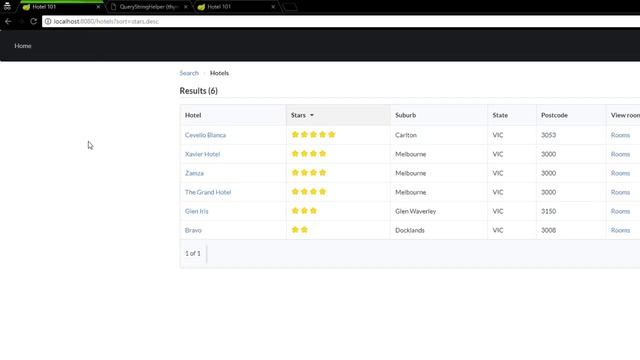
Task: Click Zamza star rating
Action: [x=309, y=173]
